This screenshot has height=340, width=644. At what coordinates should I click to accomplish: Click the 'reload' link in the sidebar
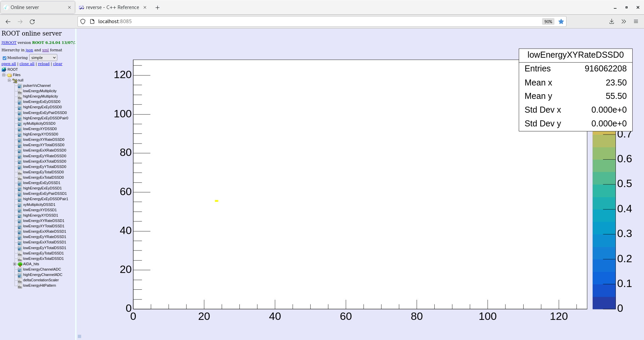pyautogui.click(x=44, y=64)
